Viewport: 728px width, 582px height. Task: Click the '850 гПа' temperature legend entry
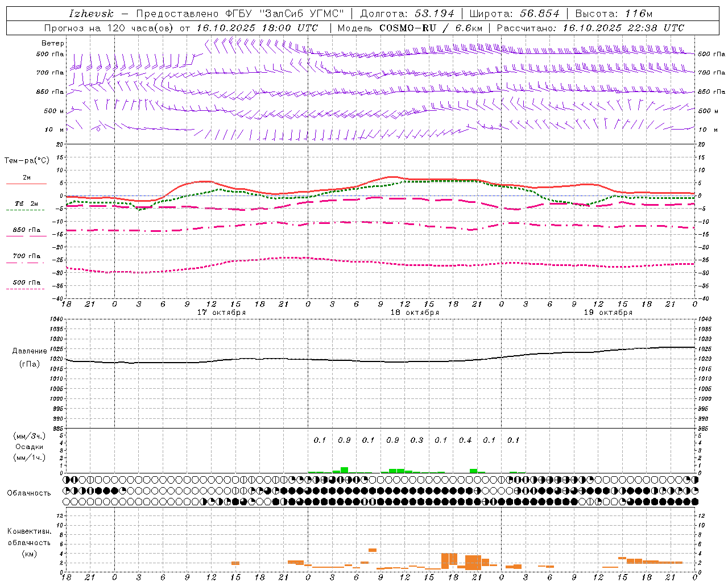pos(27,230)
